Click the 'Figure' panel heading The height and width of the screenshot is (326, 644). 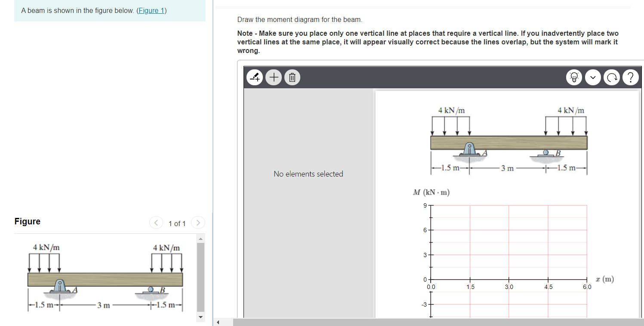coord(28,221)
